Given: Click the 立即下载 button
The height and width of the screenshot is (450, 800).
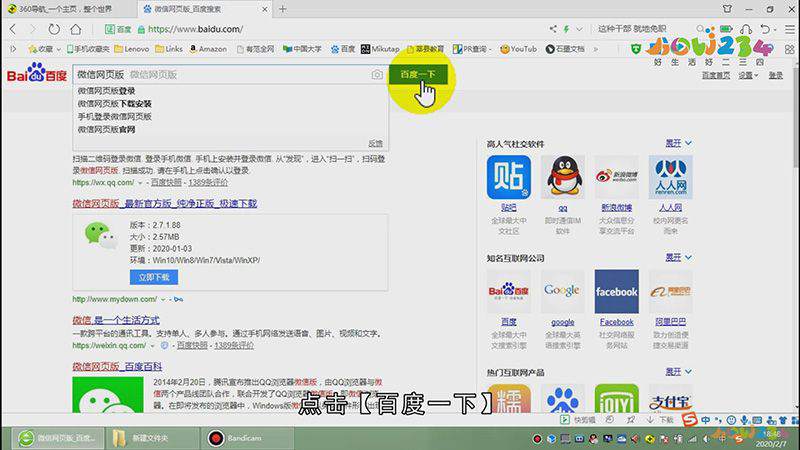Looking at the screenshot, I should (x=154, y=277).
